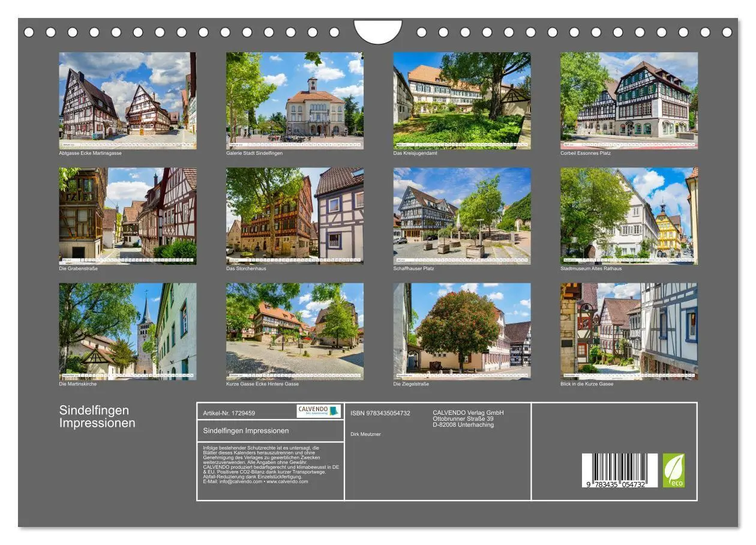Click the caption 'Die Grabenstraße'
Screen dimensions: 756x545
pyautogui.click(x=79, y=268)
